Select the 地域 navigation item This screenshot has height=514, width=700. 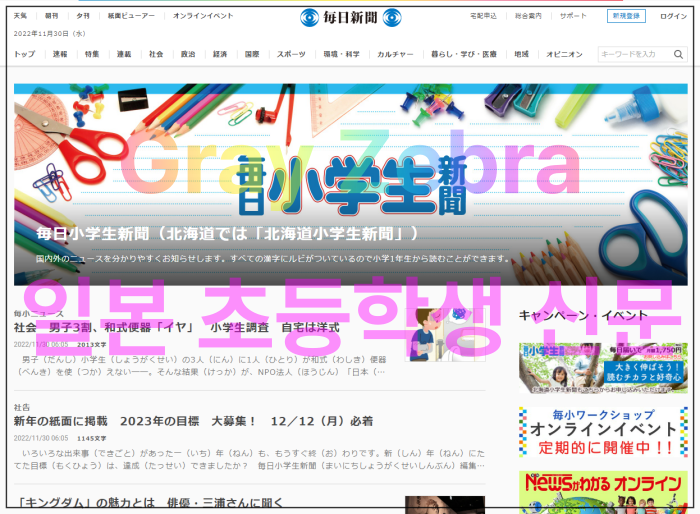(x=521, y=54)
